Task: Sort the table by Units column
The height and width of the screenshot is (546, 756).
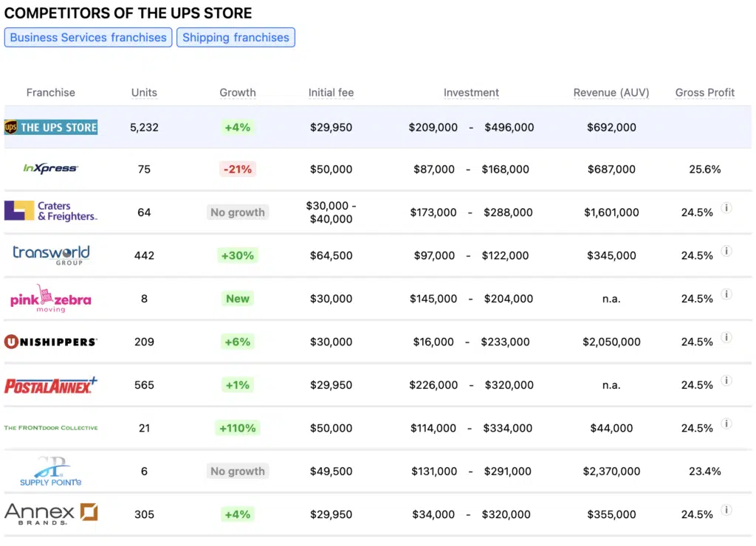Action: 144,92
